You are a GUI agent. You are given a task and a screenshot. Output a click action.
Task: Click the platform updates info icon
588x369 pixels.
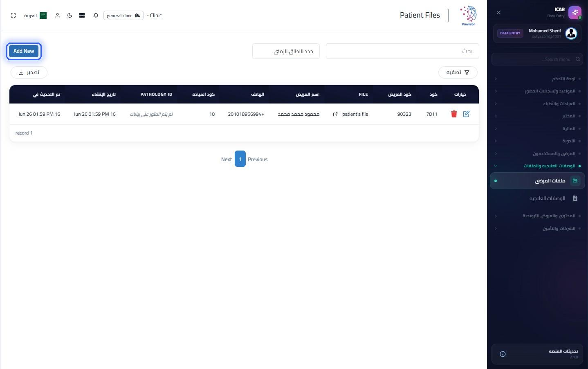pos(503,354)
